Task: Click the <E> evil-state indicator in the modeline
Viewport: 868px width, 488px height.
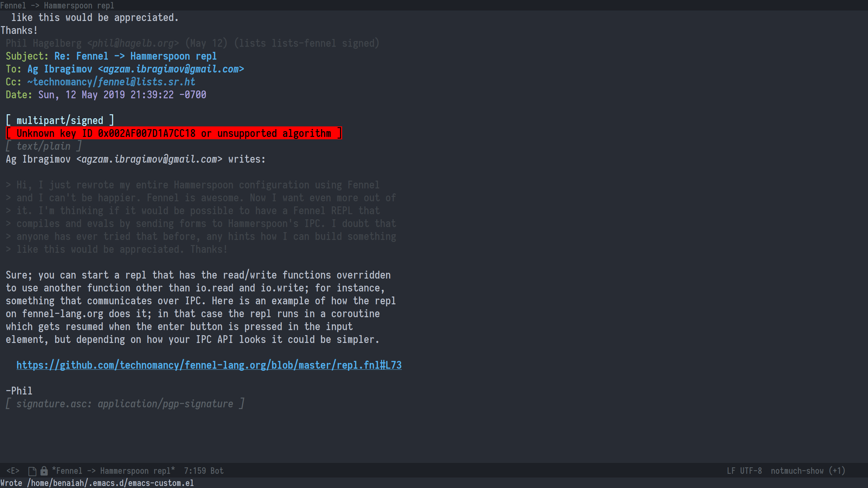Action: (13, 470)
